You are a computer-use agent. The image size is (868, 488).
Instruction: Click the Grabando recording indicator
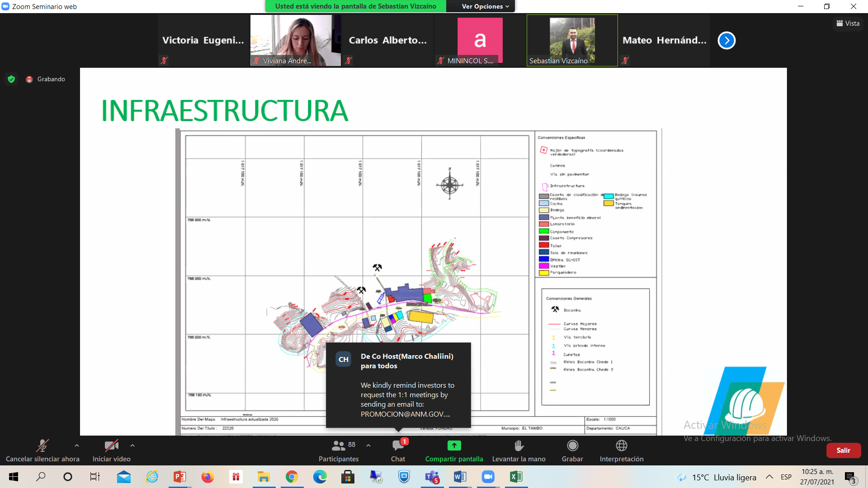(46, 79)
